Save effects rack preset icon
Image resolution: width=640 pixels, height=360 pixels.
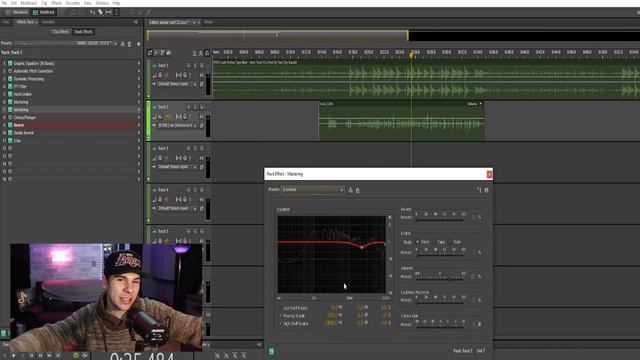122,44
